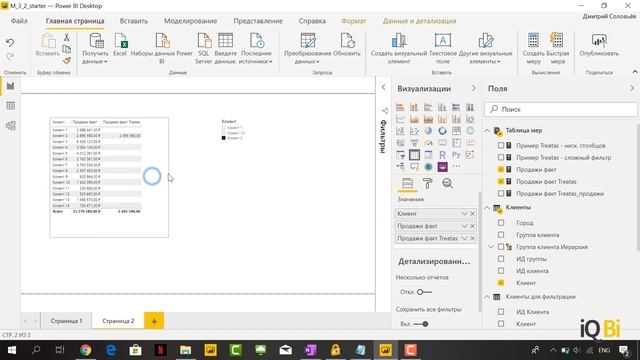Collapse the Клиенты table

(487, 208)
